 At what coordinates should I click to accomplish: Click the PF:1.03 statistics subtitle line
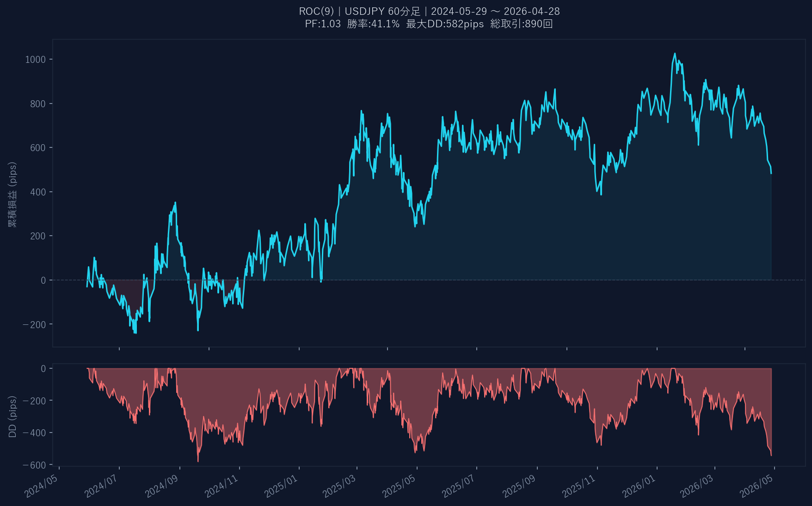(429, 24)
